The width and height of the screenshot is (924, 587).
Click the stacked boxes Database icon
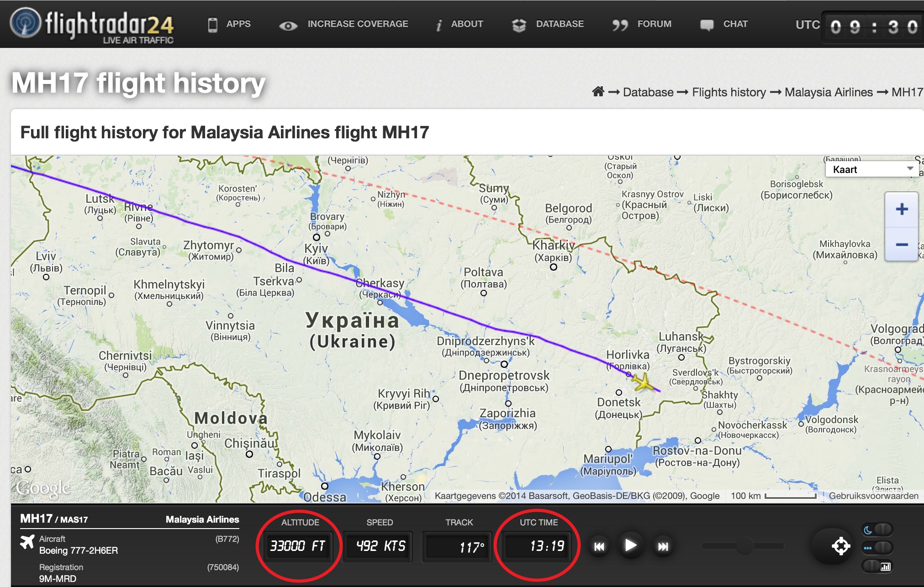tap(519, 26)
